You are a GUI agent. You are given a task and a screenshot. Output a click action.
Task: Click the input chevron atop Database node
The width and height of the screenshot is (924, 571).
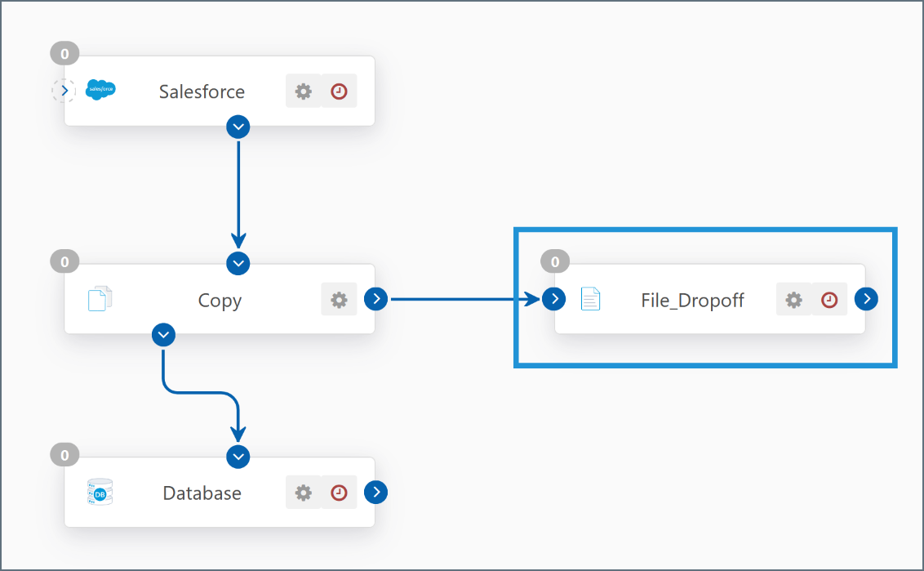click(238, 457)
